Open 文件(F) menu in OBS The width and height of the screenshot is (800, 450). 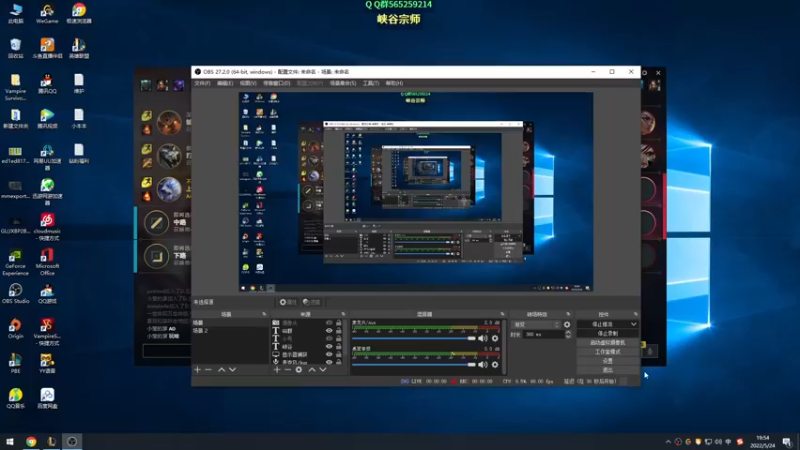pos(202,83)
